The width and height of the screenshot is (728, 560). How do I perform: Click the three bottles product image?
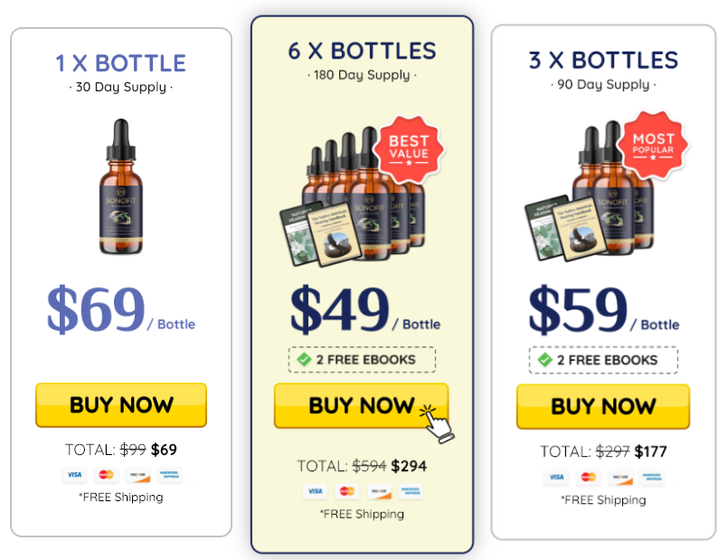pyautogui.click(x=591, y=190)
